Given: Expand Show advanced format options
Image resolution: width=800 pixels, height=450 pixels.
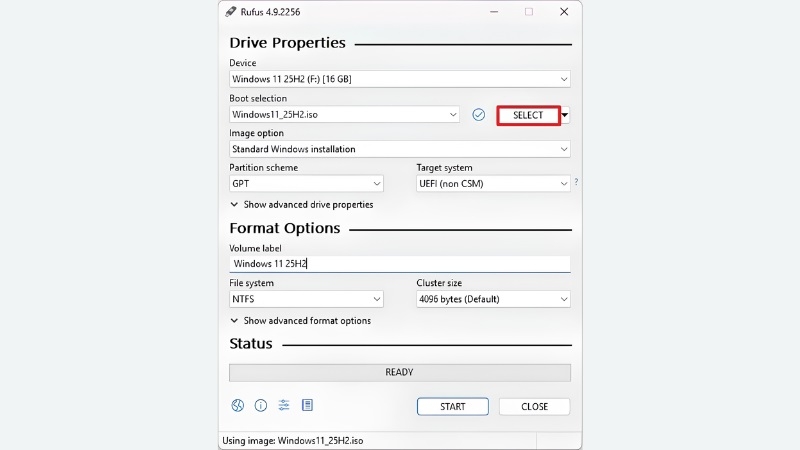Looking at the screenshot, I should coord(301,321).
